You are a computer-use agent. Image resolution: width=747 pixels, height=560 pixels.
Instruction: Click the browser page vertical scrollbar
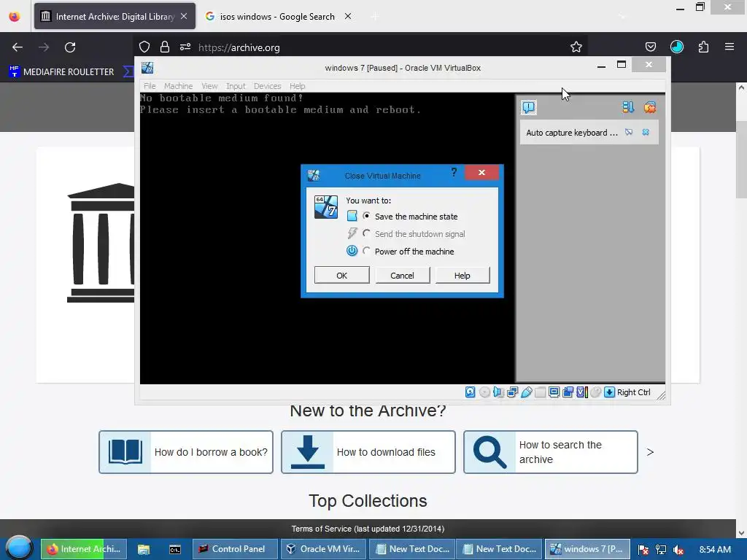pos(741,160)
